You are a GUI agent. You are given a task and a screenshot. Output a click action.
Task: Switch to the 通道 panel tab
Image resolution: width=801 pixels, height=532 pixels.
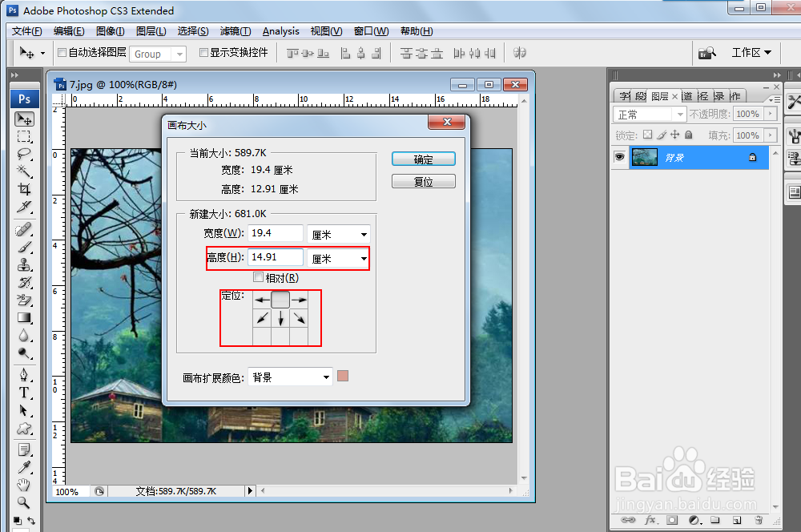coord(687,95)
